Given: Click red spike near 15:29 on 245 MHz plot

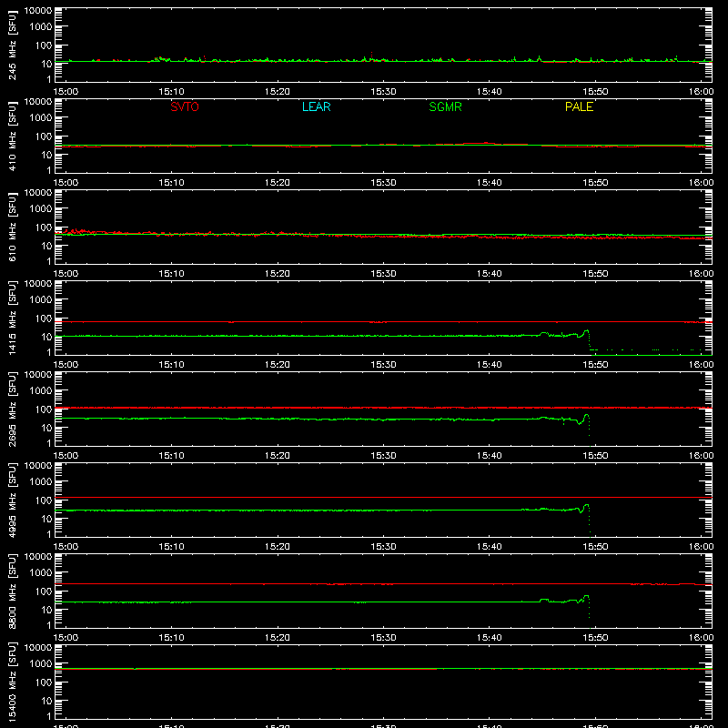Looking at the screenshot, I should point(371,55).
